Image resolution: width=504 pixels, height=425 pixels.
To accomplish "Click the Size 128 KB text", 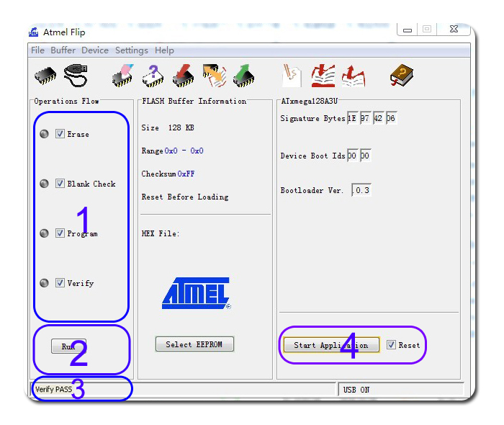I will [168, 127].
